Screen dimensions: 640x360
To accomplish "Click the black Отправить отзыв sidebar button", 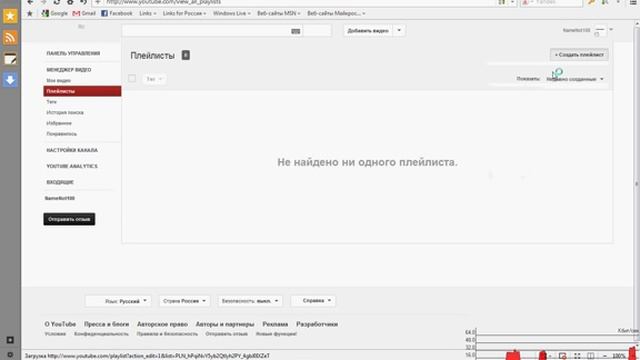I will point(69,219).
